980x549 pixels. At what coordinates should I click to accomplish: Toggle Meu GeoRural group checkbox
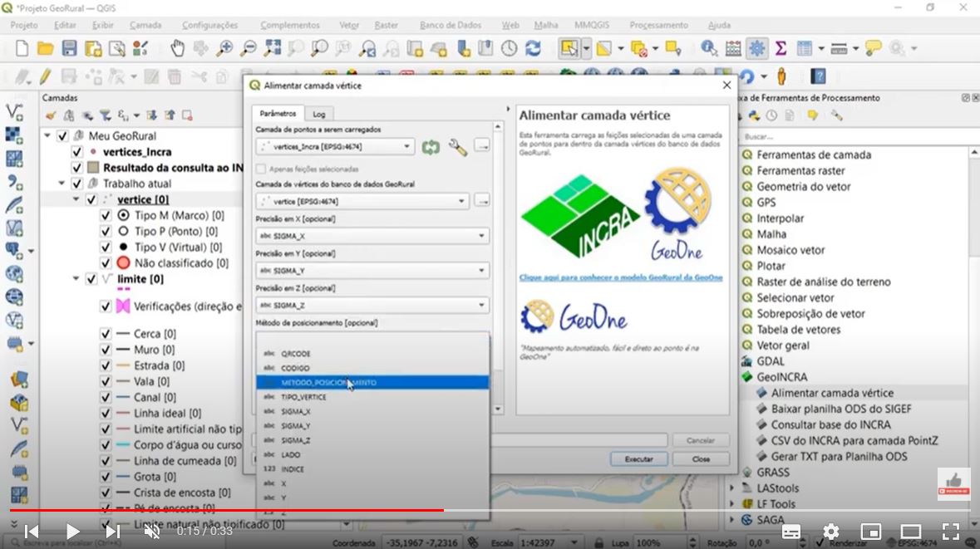(62, 135)
